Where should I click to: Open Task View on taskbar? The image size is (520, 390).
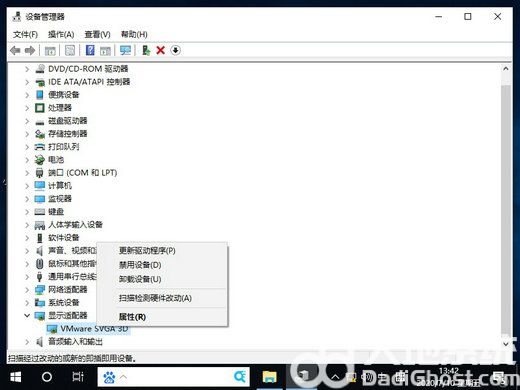click(x=78, y=377)
